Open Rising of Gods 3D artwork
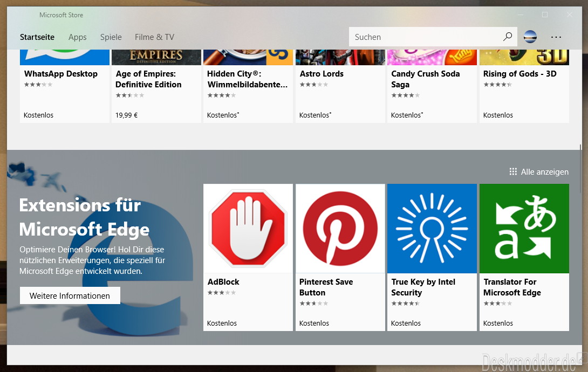Viewport: 588px width, 372px height. 524,57
